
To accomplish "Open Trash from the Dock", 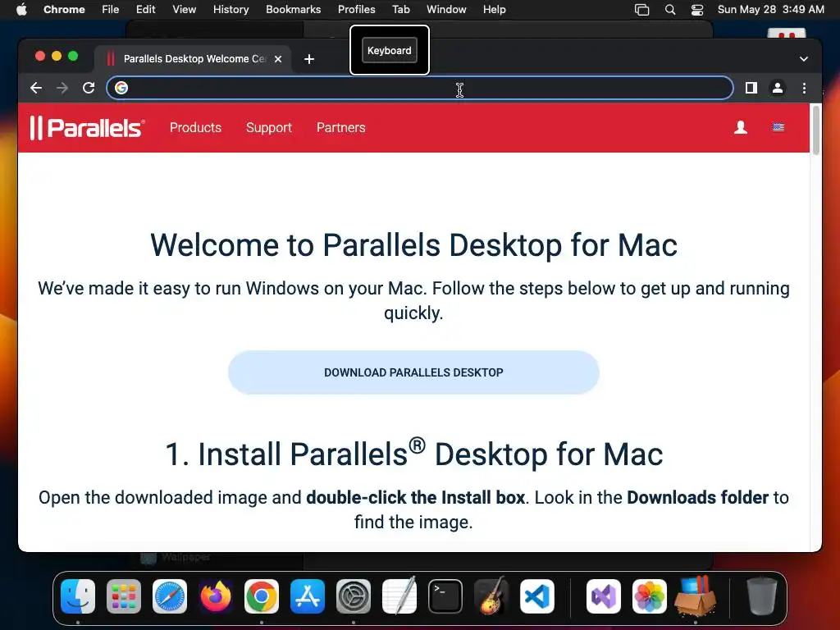I will coord(762,596).
